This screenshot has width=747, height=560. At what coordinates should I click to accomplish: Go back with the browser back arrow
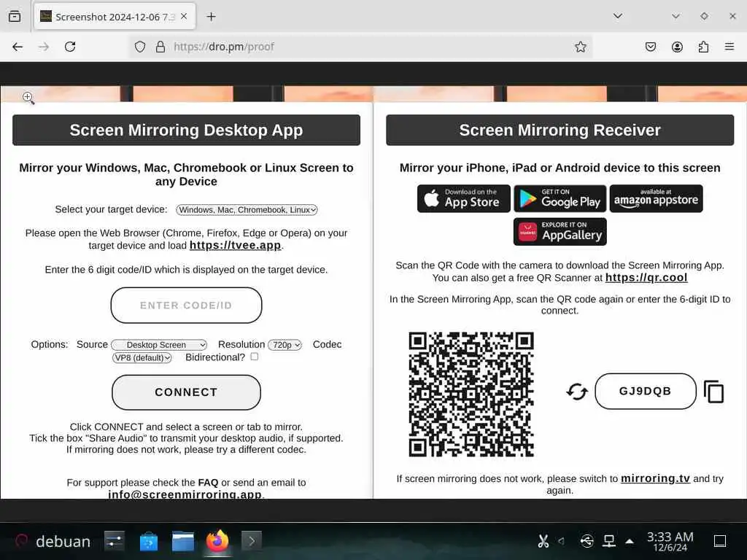tap(18, 47)
